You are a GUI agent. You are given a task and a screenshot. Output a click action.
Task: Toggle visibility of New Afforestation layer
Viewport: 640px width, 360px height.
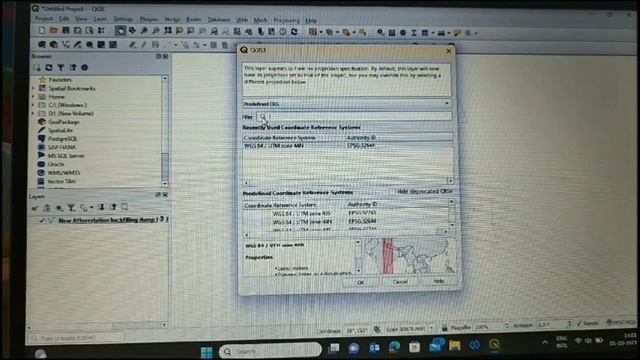(42, 220)
